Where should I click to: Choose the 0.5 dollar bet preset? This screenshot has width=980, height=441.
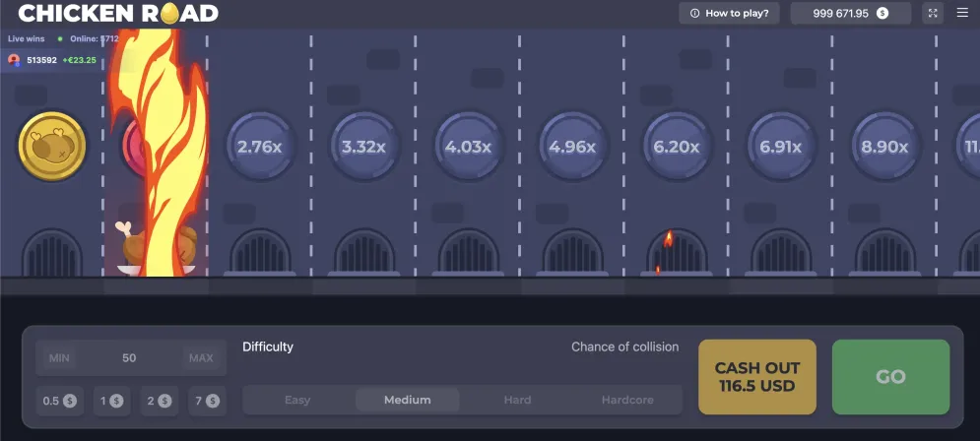59,401
